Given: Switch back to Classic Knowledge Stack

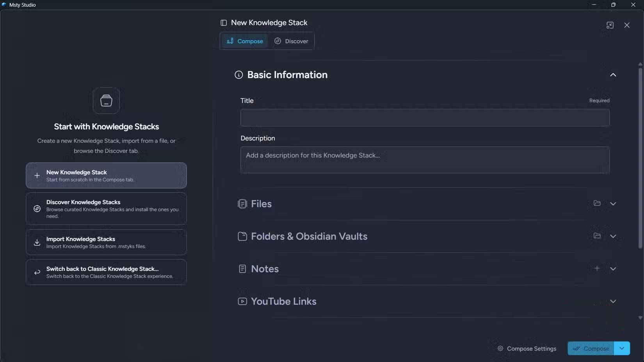Looking at the screenshot, I should coord(106,272).
